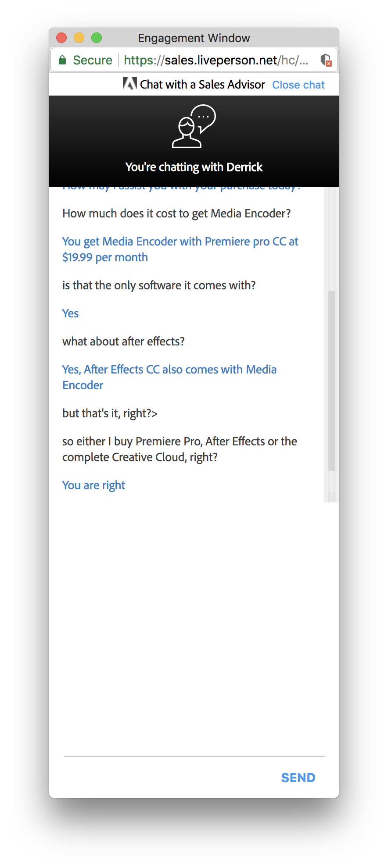This screenshot has width=388, height=868.
Task: Click the "How much does it cost" question
Action: pos(176,213)
